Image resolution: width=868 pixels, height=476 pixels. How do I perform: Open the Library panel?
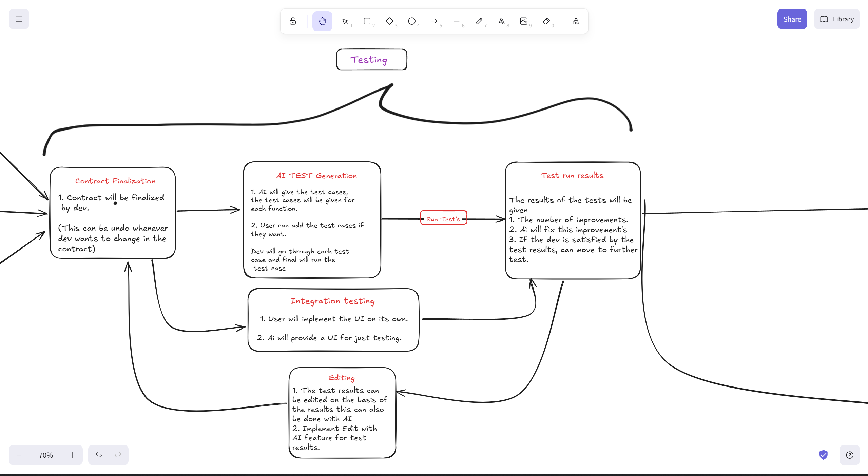(836, 19)
